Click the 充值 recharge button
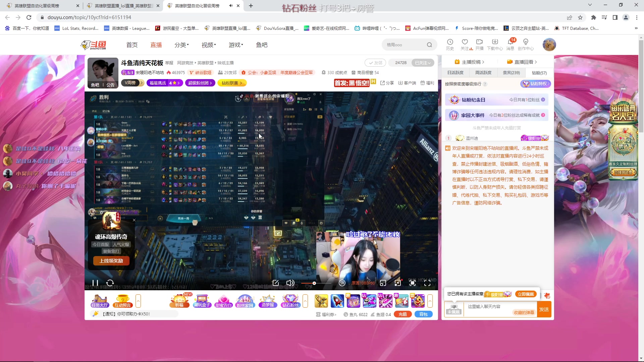The height and width of the screenshot is (362, 644). (x=402, y=314)
